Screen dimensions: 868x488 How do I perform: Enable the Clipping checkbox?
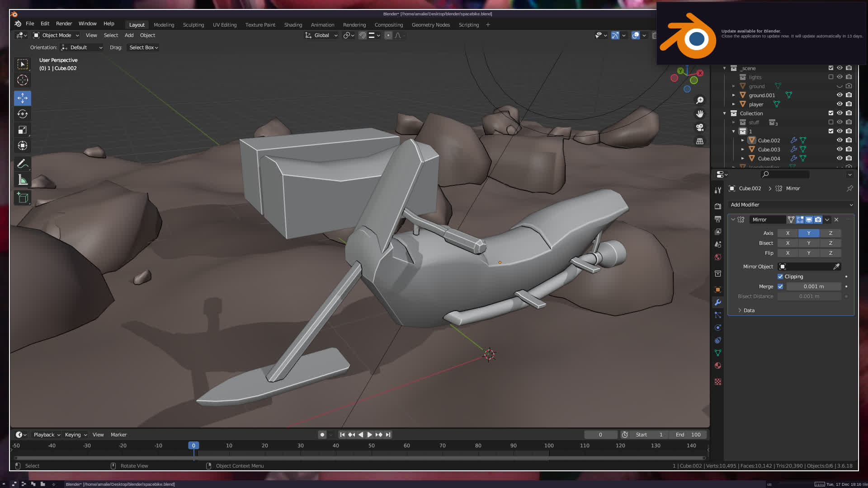[x=780, y=277]
